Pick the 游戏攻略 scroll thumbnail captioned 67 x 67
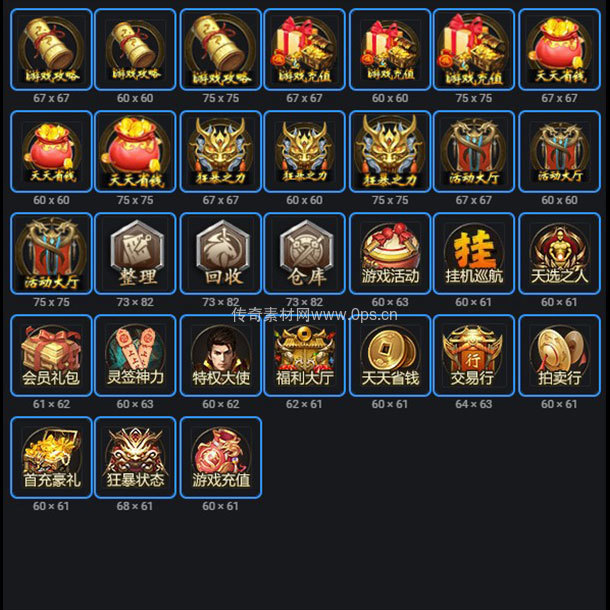The image size is (610, 610). (51, 49)
